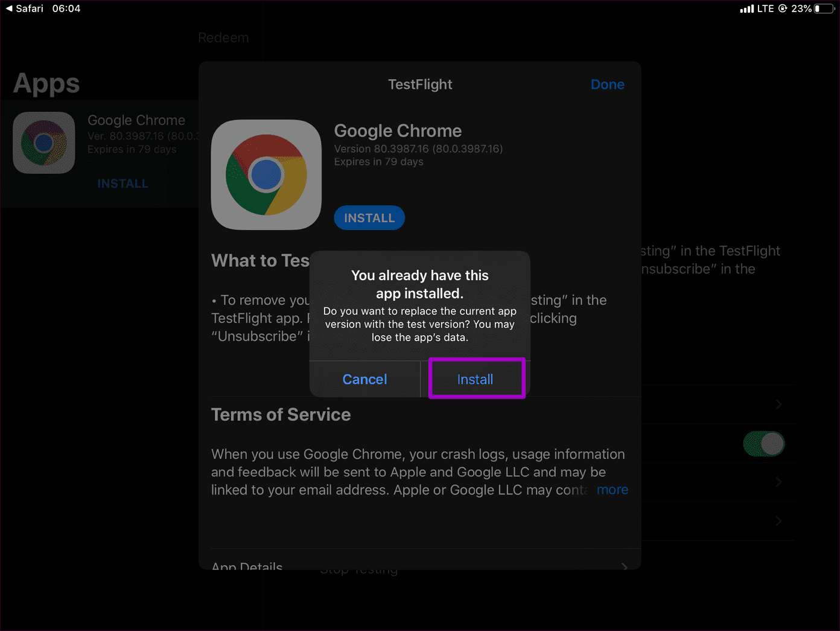Tap the 'TestFlight' sheet title
The height and width of the screenshot is (631, 840).
point(420,85)
